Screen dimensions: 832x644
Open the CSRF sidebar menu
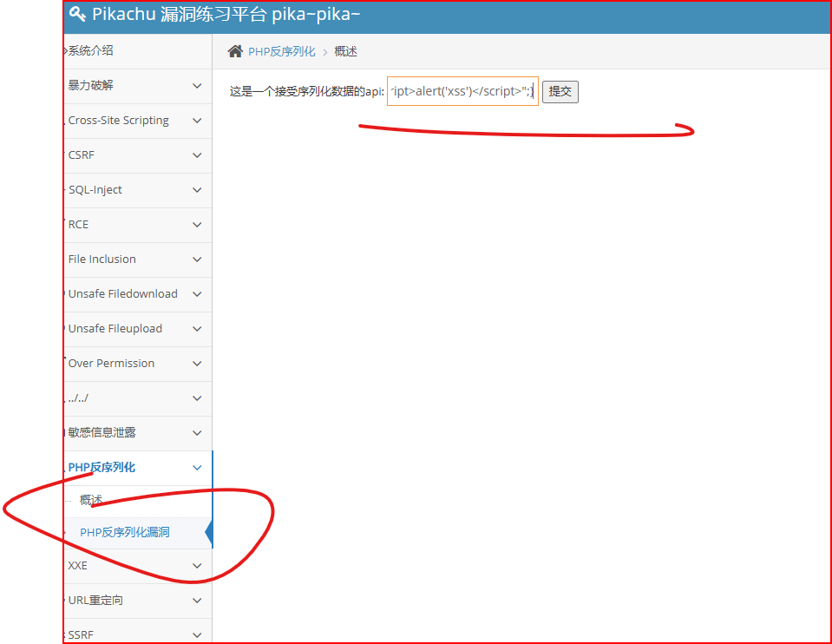click(82, 155)
